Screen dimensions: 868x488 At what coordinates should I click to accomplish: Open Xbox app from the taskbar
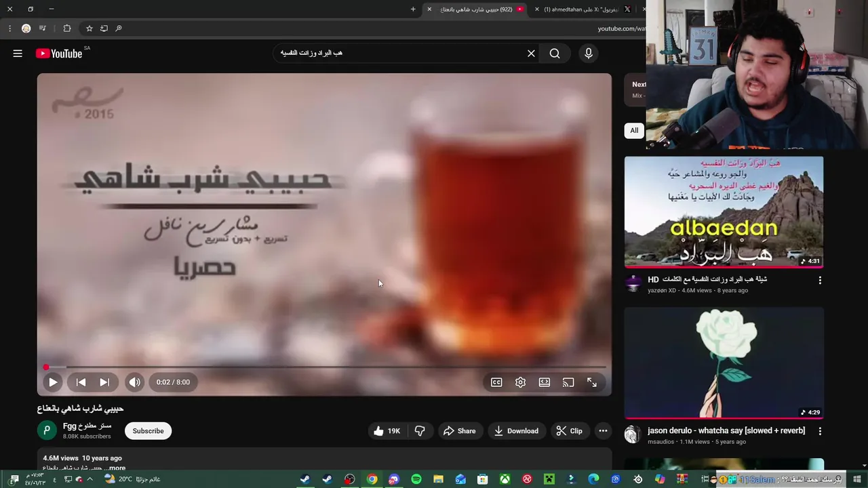pyautogui.click(x=505, y=479)
